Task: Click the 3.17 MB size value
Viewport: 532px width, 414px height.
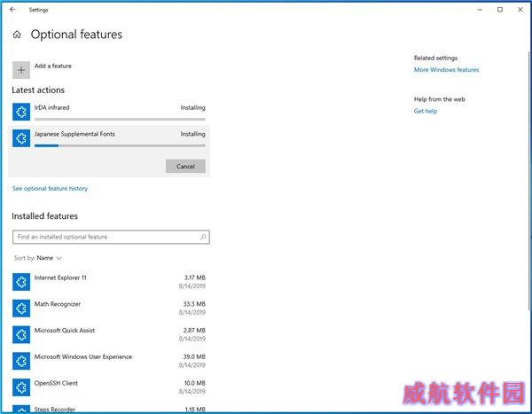Action: (x=194, y=277)
